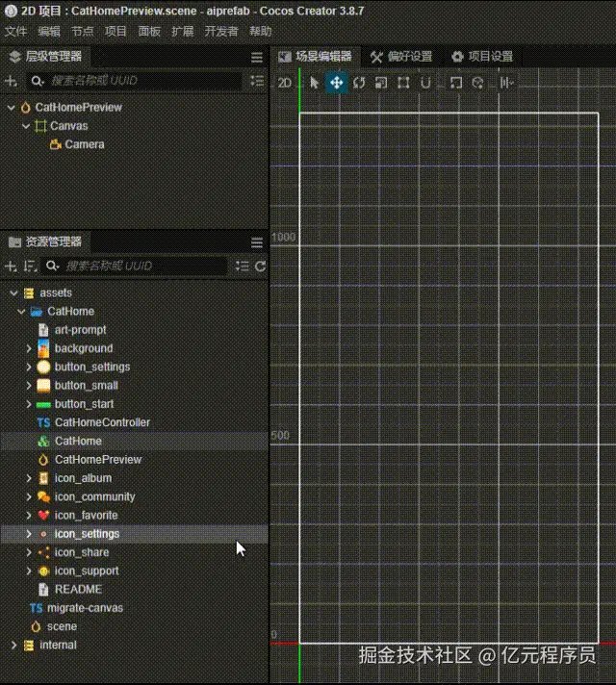Open hierarchy search type magnifier dropdown

(x=38, y=81)
